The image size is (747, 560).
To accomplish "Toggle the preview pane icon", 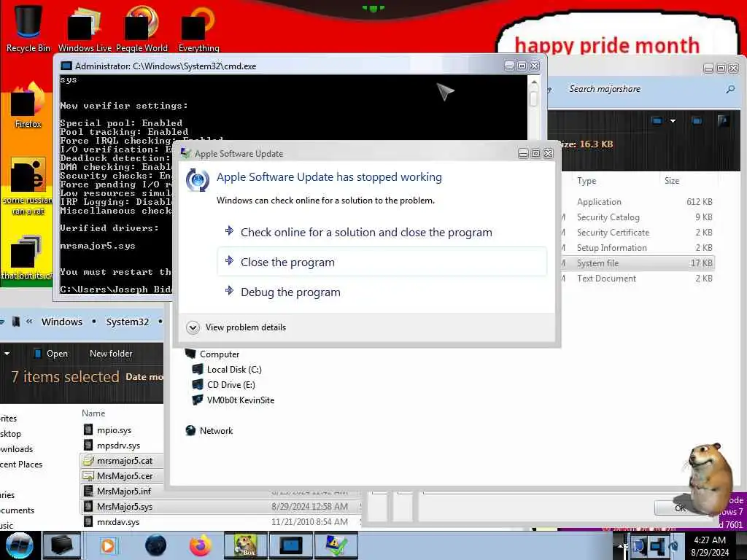I will (696, 121).
